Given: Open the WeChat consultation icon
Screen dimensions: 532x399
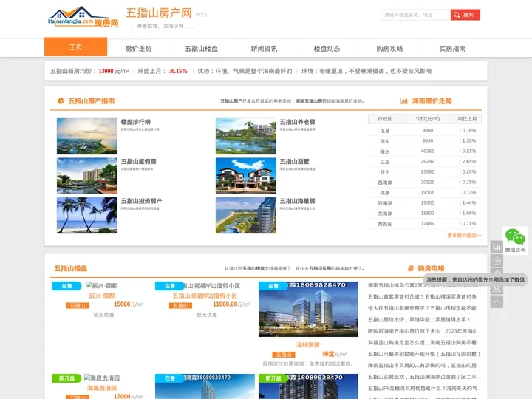Looking at the screenshot, I should [515, 240].
